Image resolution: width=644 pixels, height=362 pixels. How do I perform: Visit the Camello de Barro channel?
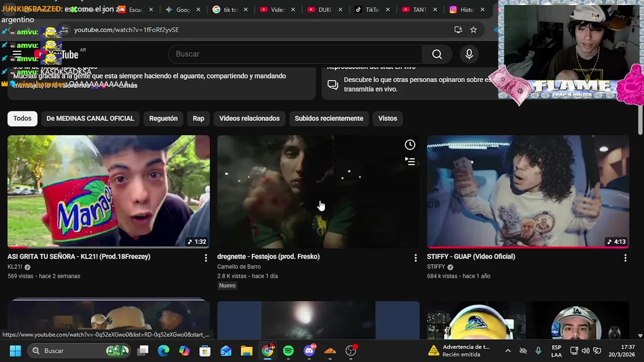[239, 266]
